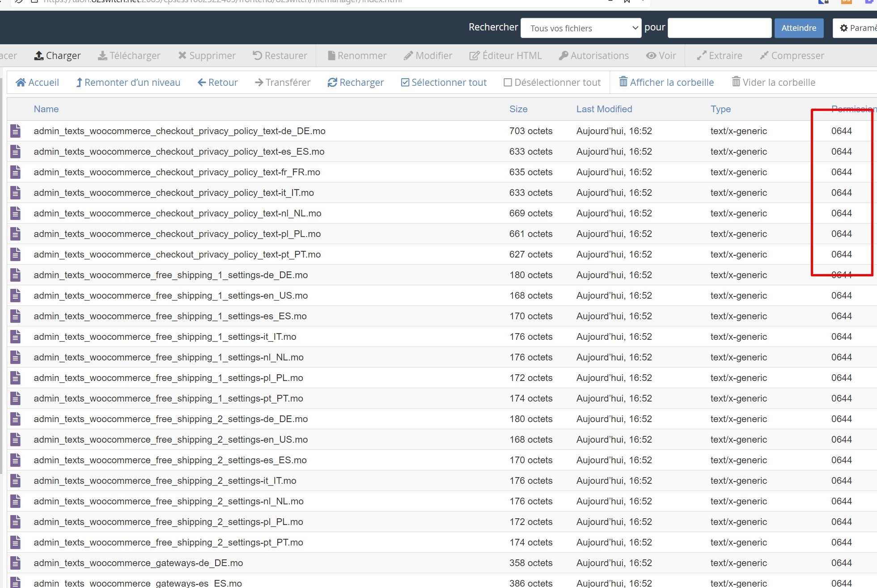
Task: Click the 703 octets size cell
Action: pos(531,131)
